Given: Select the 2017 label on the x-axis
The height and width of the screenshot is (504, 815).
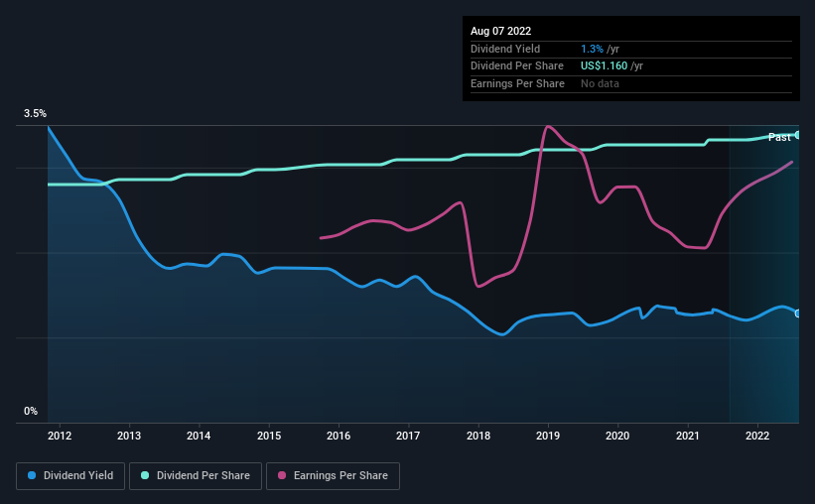Looking at the screenshot, I should point(408,436).
